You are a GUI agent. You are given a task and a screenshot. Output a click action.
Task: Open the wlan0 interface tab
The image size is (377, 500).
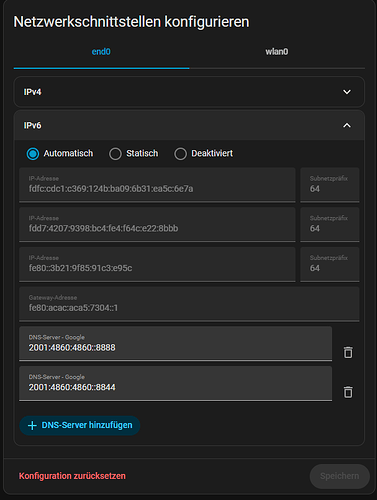(x=277, y=52)
